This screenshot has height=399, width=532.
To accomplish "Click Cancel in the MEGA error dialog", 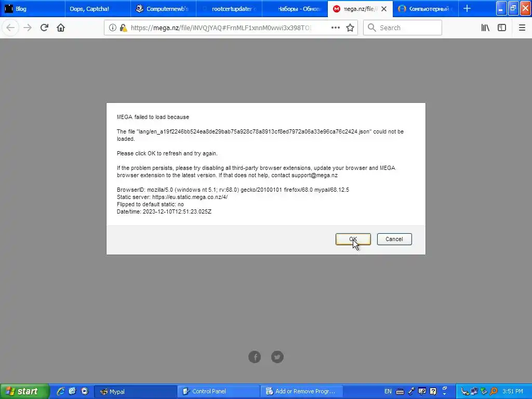I will 394,239.
